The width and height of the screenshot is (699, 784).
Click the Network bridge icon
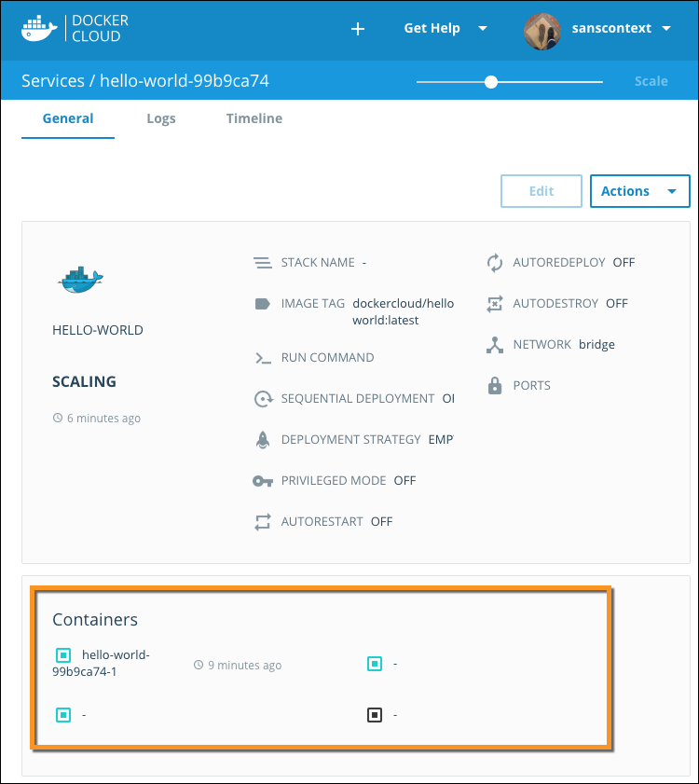click(495, 345)
